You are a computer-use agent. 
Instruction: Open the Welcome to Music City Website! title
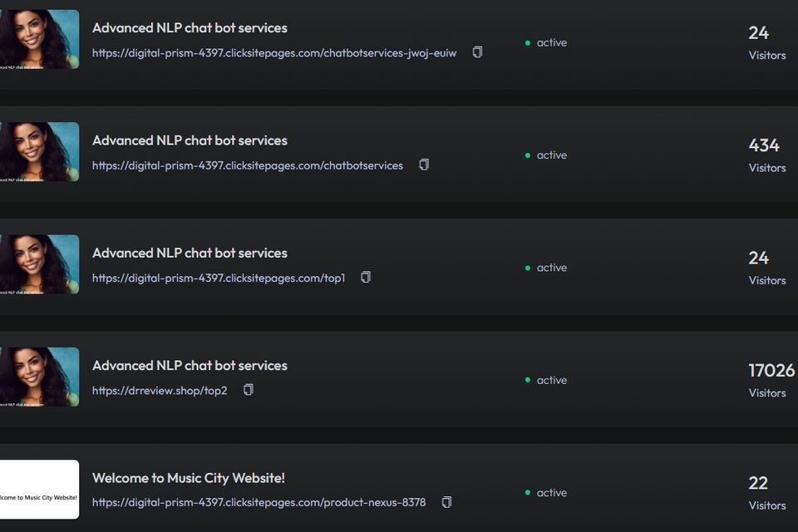189,478
